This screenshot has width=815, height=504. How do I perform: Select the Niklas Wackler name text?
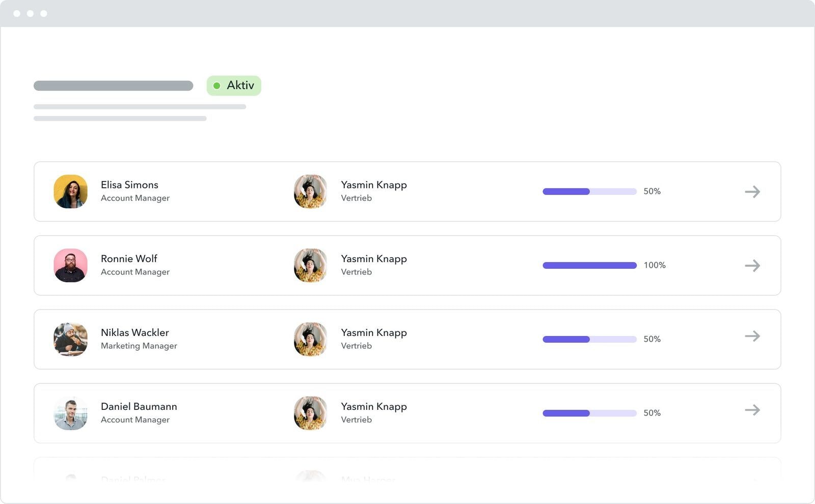pos(134,332)
